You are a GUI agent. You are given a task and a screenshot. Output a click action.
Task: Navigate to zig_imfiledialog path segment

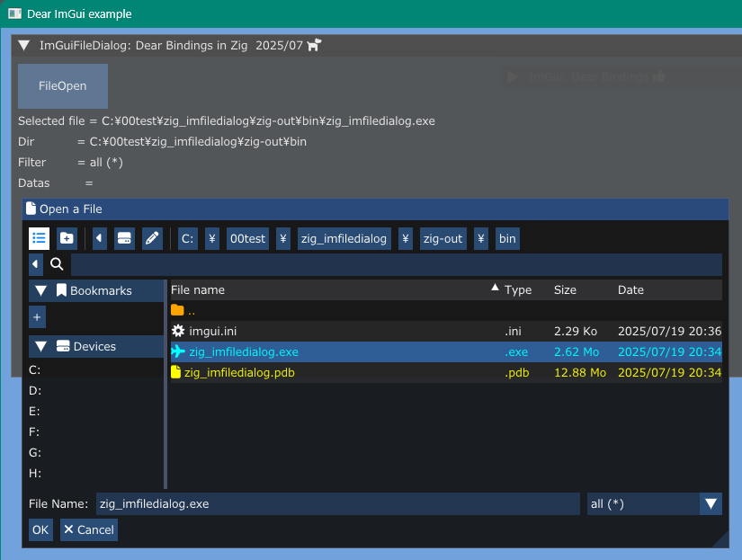(x=344, y=238)
